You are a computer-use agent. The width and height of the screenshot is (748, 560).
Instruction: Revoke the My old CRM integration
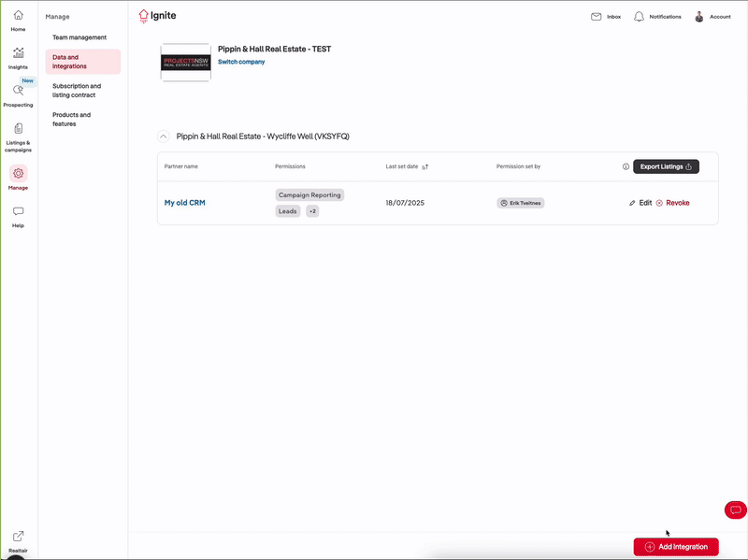click(x=672, y=203)
